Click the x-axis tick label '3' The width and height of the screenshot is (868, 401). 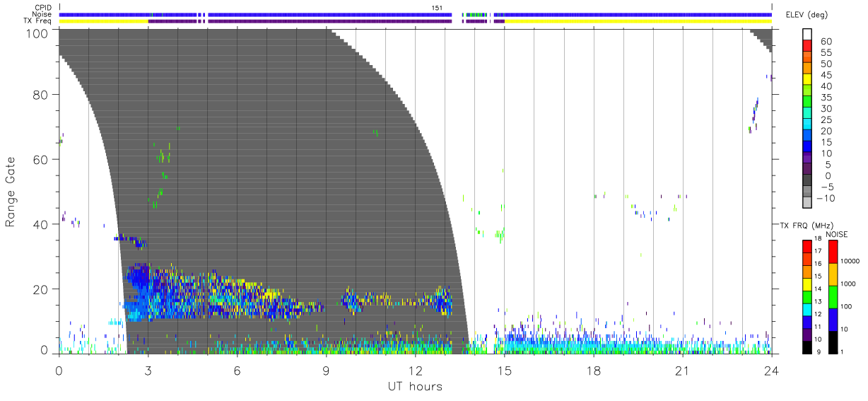(148, 371)
